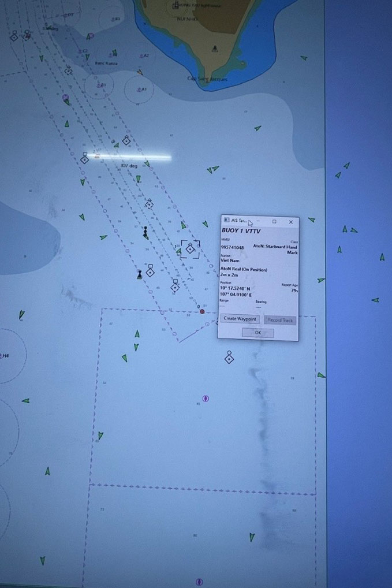Screen dimensions: 392x588
Task: Maximize the AIS Target dialog
Action: [274, 221]
